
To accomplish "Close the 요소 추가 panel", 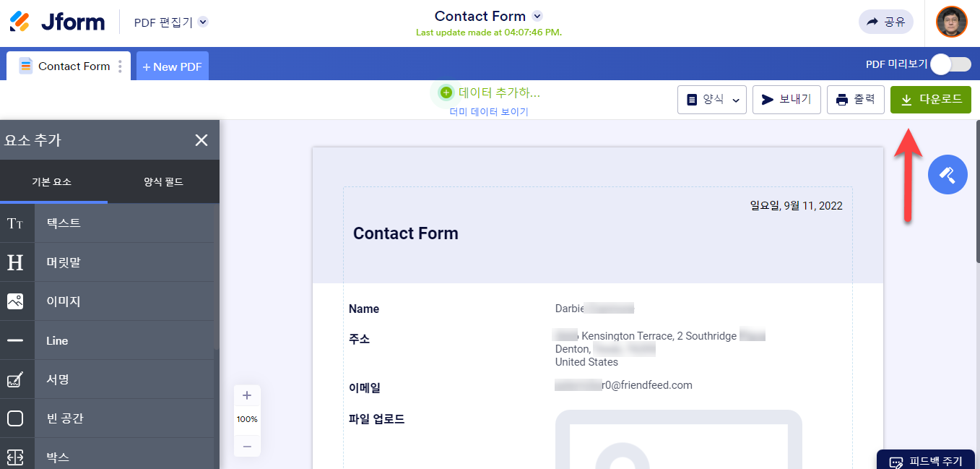I will (201, 140).
